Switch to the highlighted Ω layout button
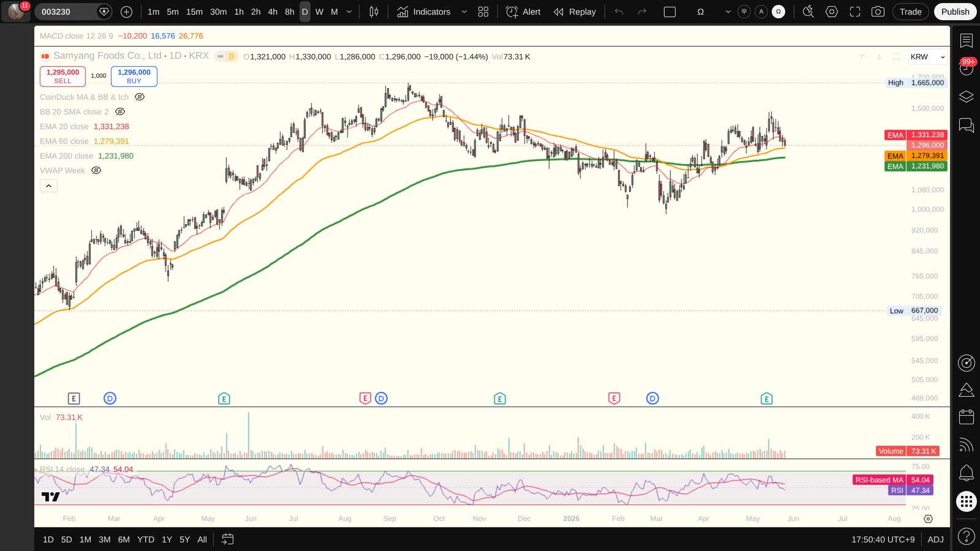 (778, 12)
